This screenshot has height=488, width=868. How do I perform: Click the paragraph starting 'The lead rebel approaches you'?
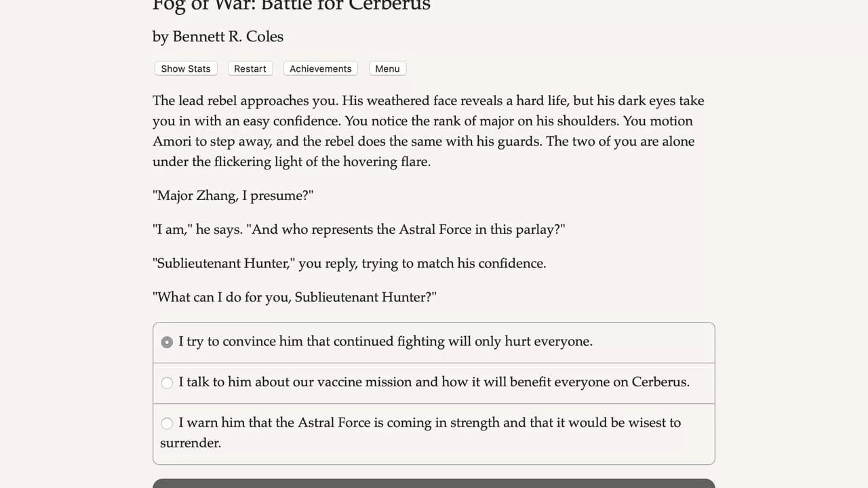tap(429, 131)
